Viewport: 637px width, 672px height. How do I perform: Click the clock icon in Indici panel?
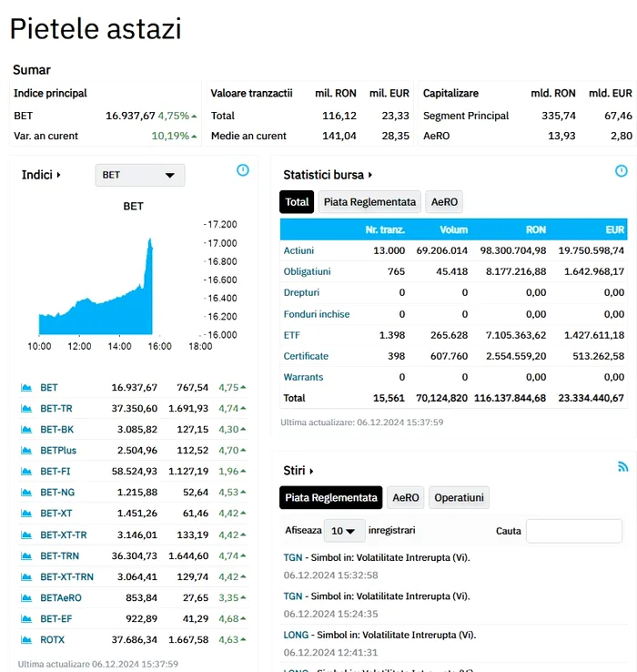(243, 170)
